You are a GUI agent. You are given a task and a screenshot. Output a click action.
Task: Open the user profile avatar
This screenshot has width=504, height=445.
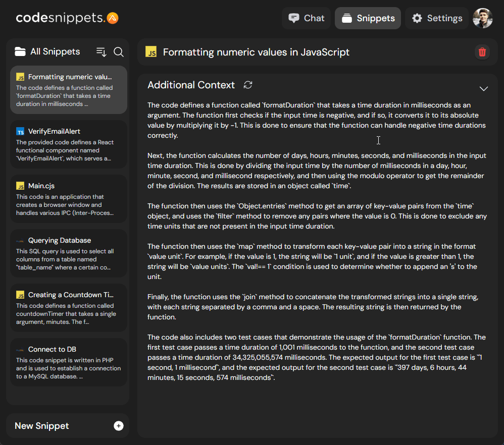click(482, 18)
